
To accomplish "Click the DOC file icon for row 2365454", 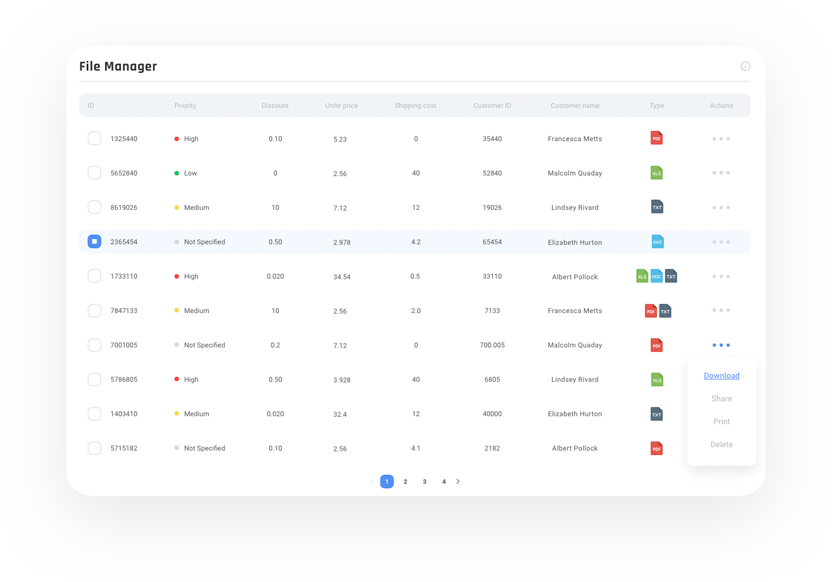I will (x=657, y=242).
